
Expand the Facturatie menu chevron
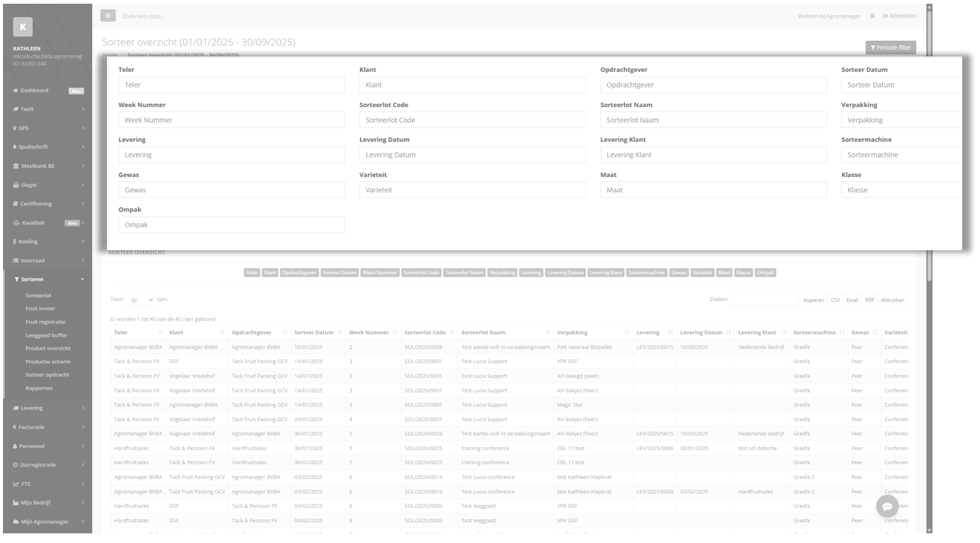[82, 427]
